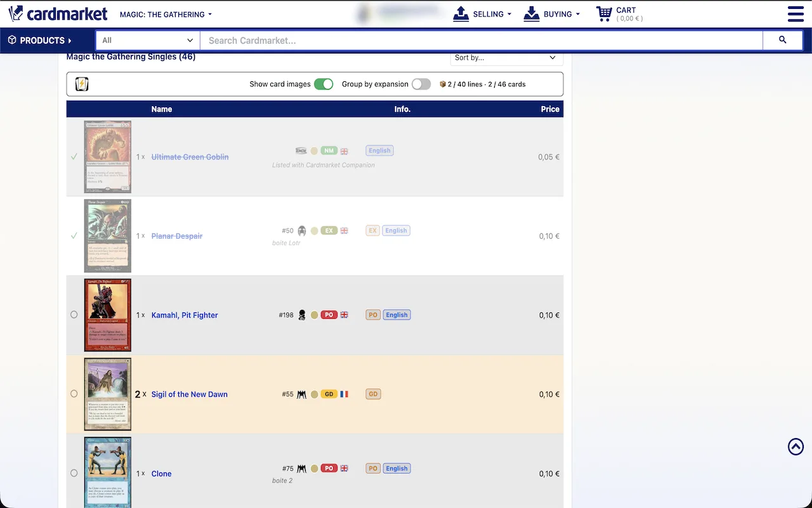Click the English tag on Ultimate Green Goblin row
The image size is (812, 508).
(379, 150)
